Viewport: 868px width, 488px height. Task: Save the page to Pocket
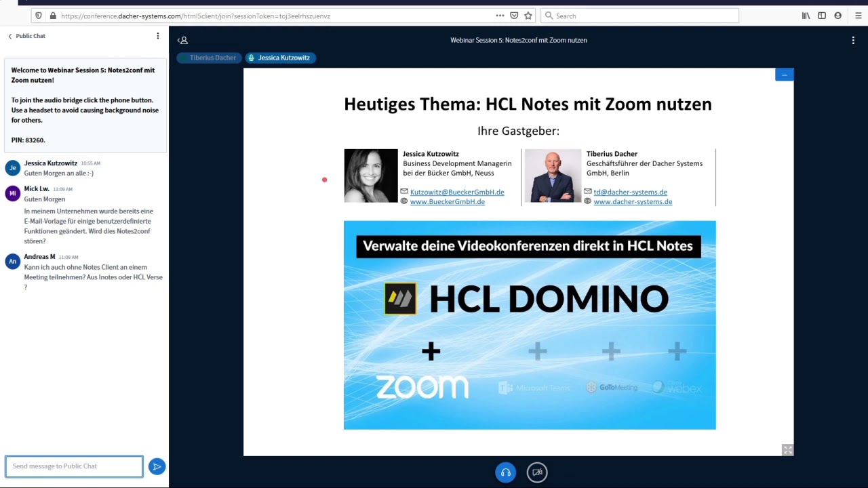(514, 16)
